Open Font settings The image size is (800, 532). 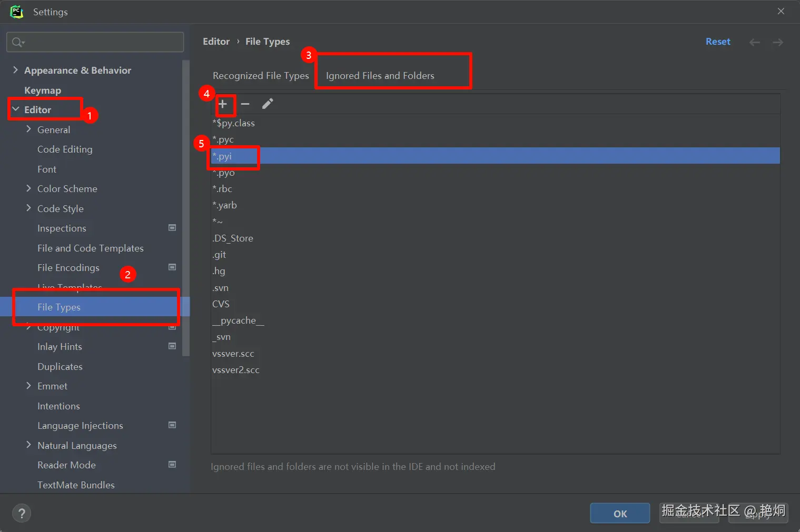47,169
